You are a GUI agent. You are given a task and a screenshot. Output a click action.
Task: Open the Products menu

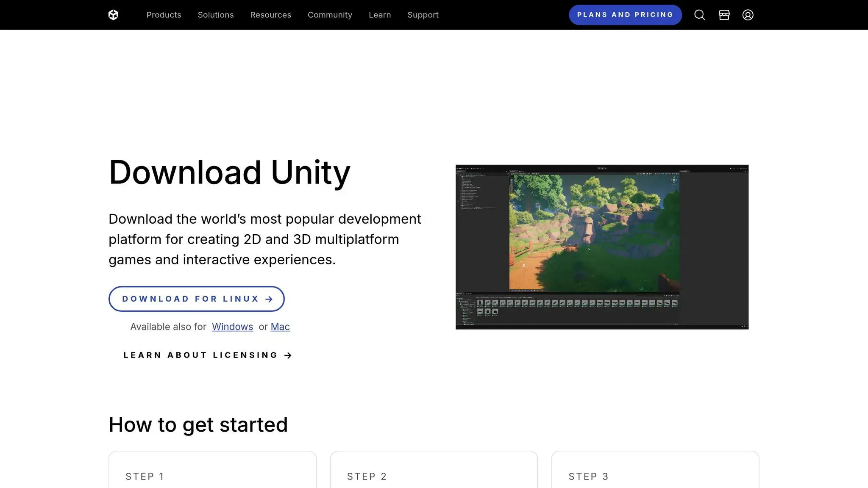point(164,15)
